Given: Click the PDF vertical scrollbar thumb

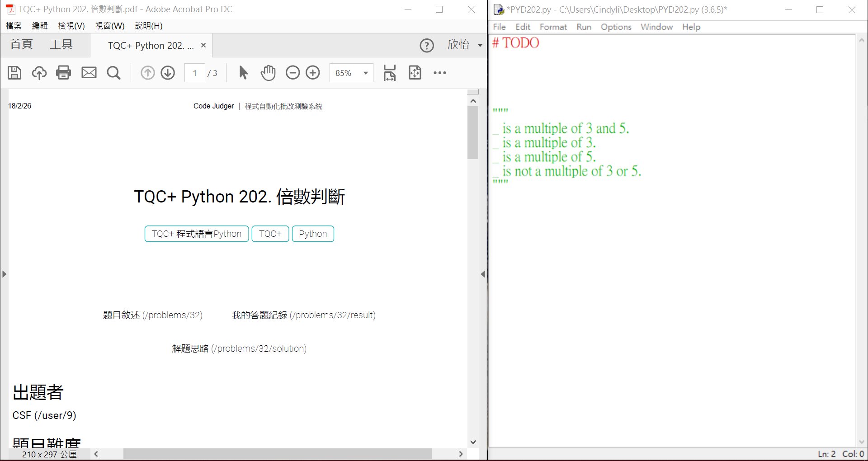Looking at the screenshot, I should coord(473,133).
